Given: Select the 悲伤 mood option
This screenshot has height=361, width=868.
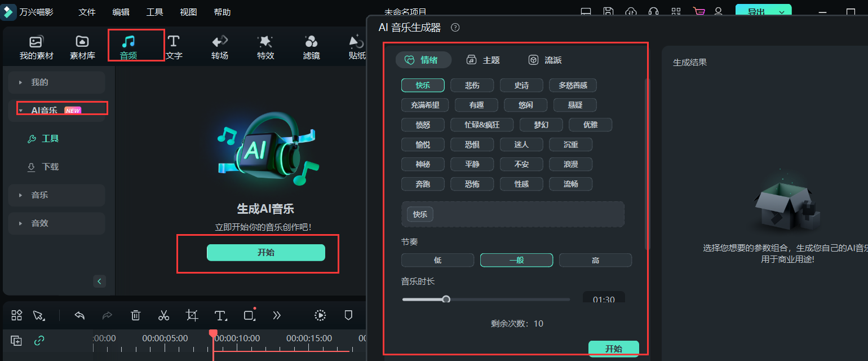Looking at the screenshot, I should 472,85.
